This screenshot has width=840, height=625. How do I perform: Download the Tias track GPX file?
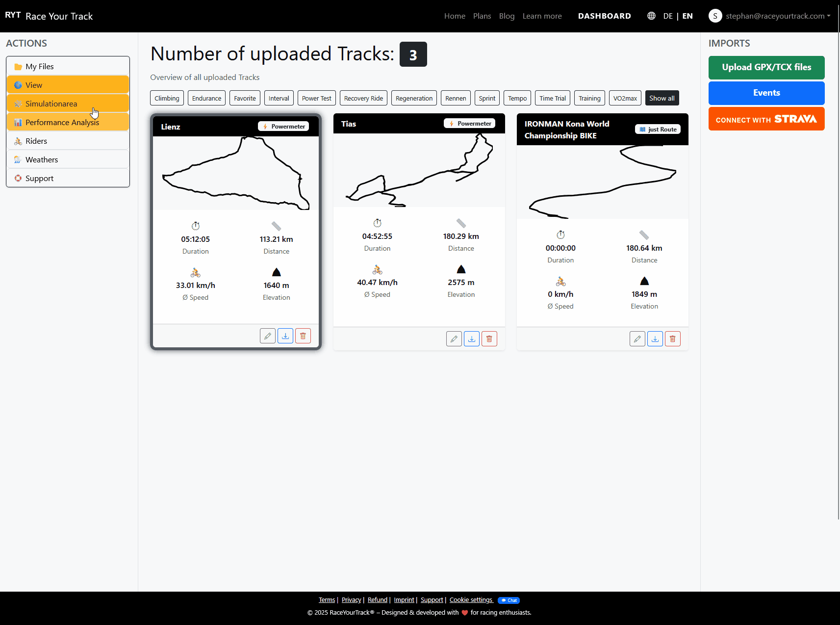471,339
